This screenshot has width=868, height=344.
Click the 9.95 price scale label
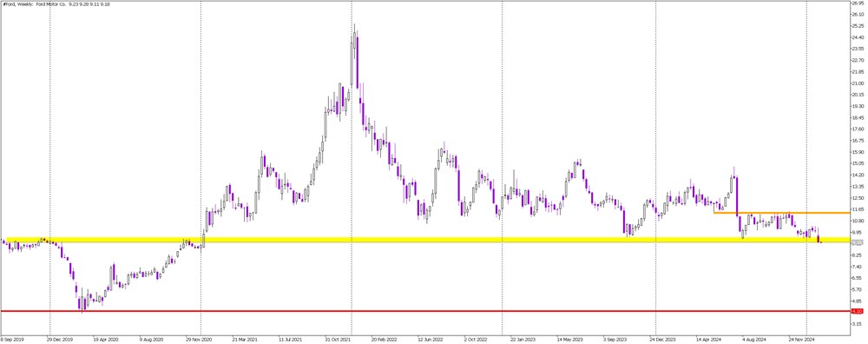tap(858, 232)
